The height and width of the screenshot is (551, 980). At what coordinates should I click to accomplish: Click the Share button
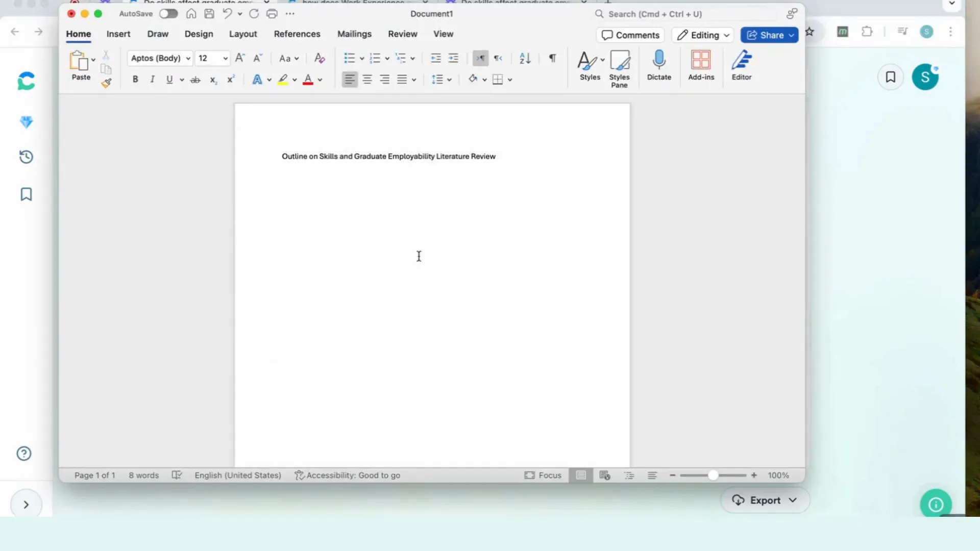click(x=769, y=34)
